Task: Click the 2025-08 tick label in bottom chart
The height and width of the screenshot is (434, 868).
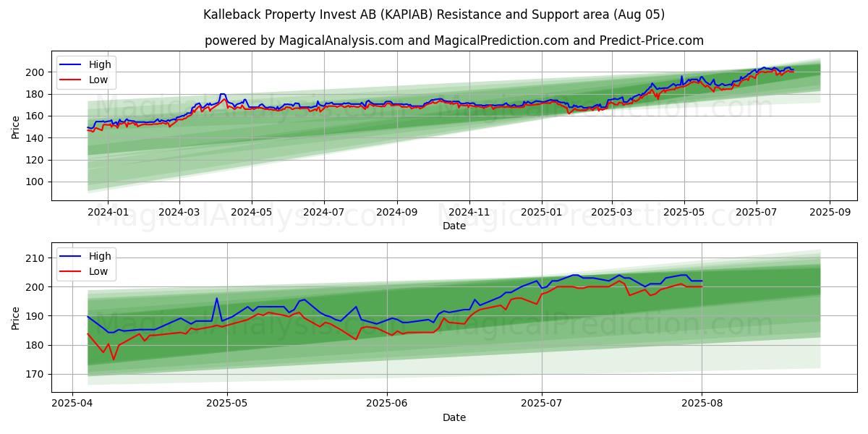Action: coord(702,404)
